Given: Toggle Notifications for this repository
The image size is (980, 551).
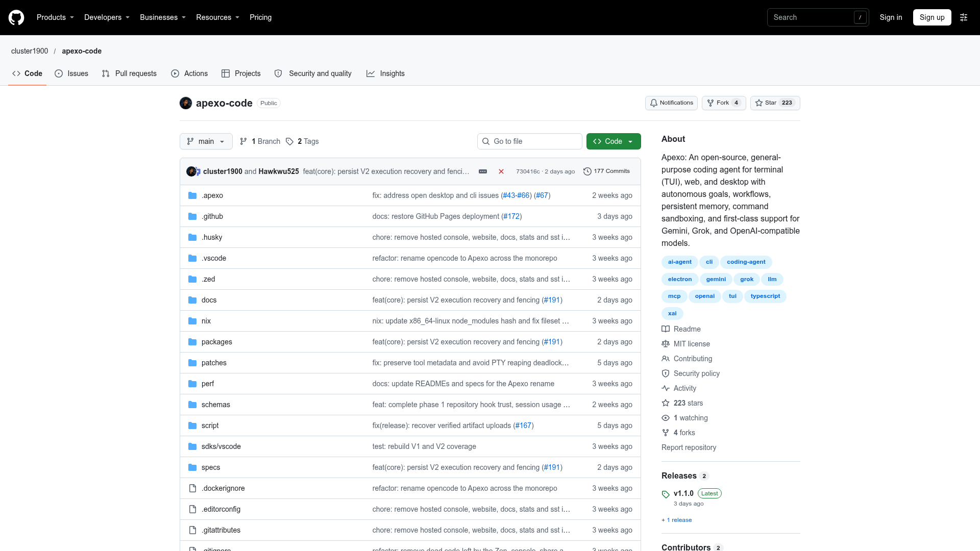Looking at the screenshot, I should 671,103.
